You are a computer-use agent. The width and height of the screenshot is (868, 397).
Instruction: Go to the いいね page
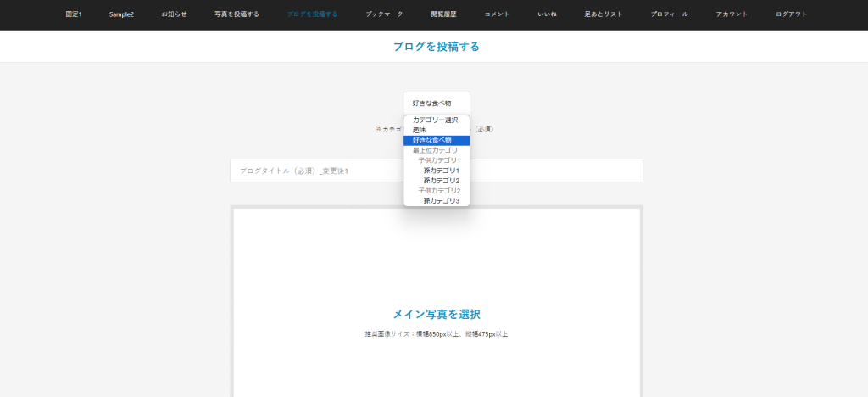click(x=547, y=14)
